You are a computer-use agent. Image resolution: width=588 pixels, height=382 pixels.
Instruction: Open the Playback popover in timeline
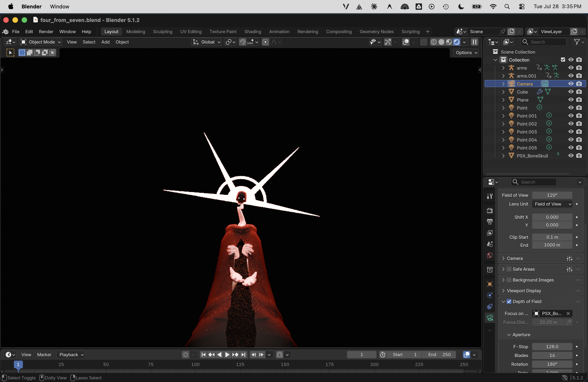pos(70,355)
